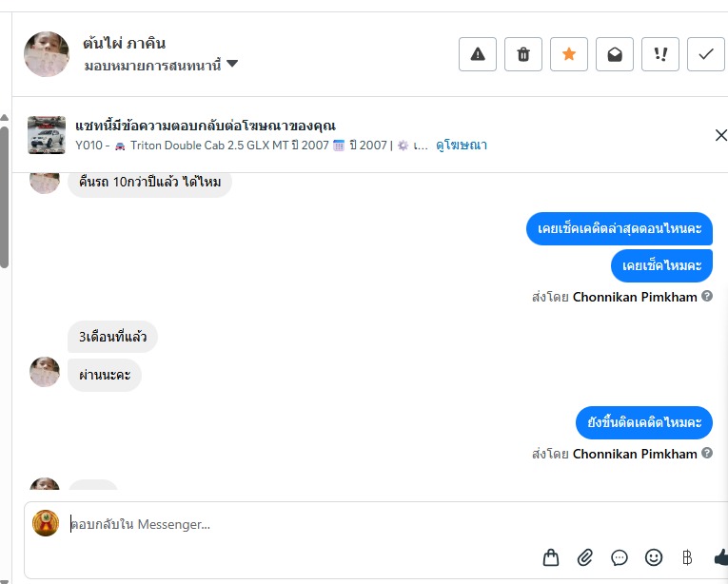The image size is (728, 584).
Task: Attach a file using the paperclip icon
Action: tap(585, 557)
